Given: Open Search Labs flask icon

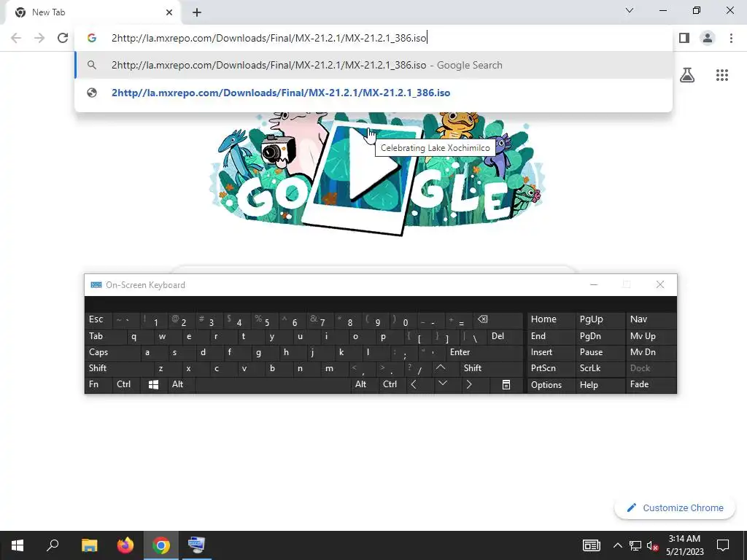Looking at the screenshot, I should pyautogui.click(x=687, y=75).
